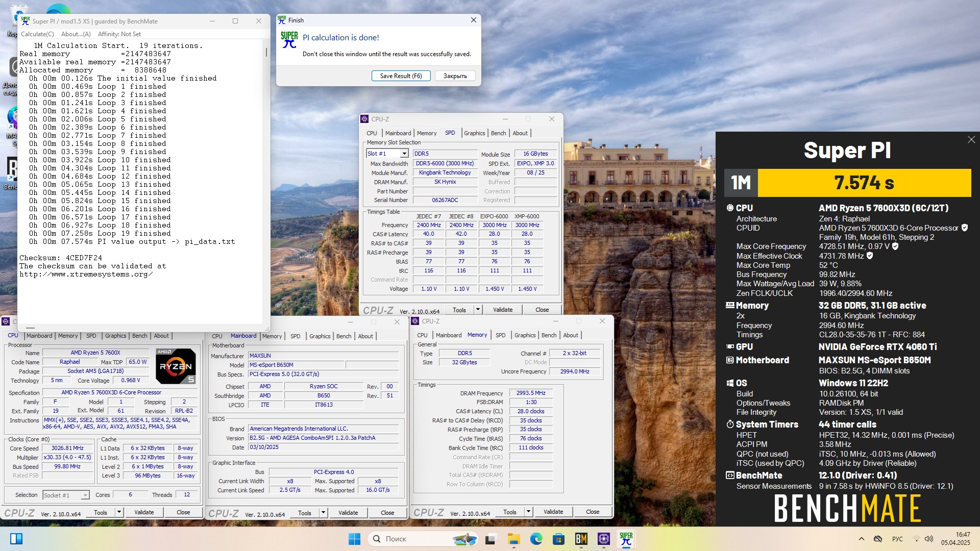Screen dimensions: 980x551
Task: Activate the CPU-Z taskbar icon
Action: tap(603, 539)
